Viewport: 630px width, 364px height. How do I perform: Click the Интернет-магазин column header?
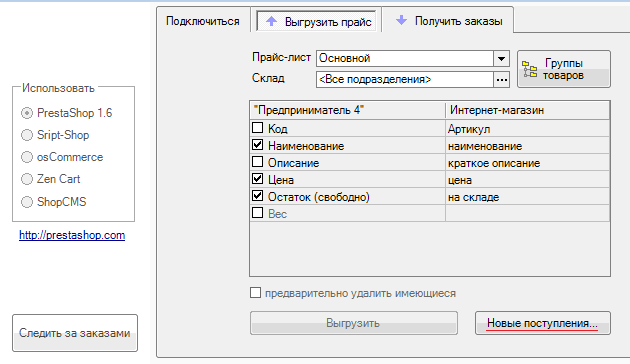click(528, 110)
